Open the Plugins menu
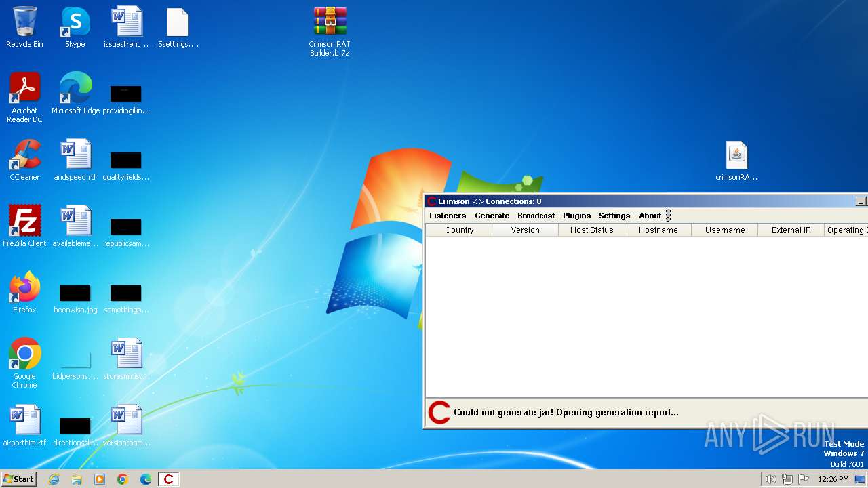The height and width of the screenshot is (488, 868). (x=577, y=216)
